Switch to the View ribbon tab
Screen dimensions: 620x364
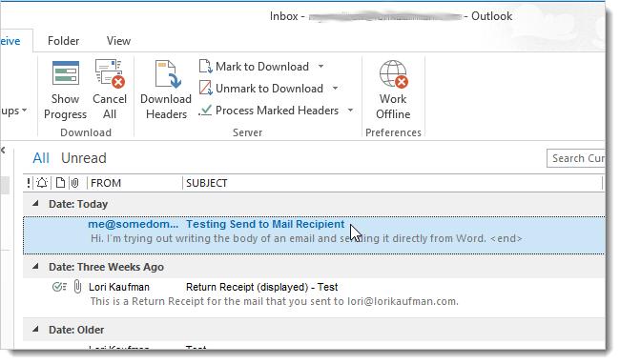pyautogui.click(x=118, y=41)
